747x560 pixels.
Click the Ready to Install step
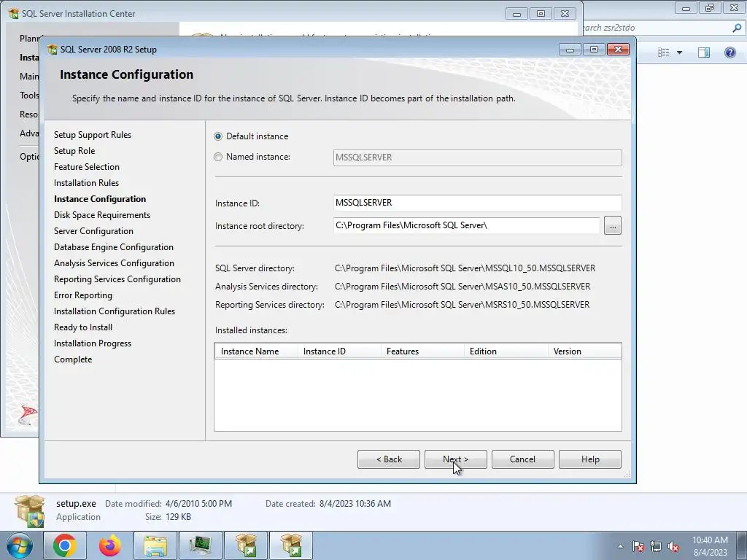click(83, 327)
